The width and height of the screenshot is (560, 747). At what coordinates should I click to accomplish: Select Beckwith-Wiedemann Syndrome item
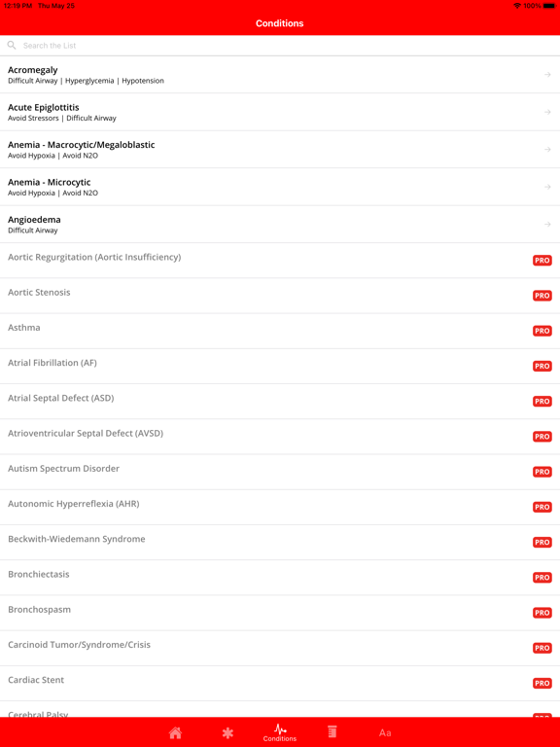click(280, 543)
